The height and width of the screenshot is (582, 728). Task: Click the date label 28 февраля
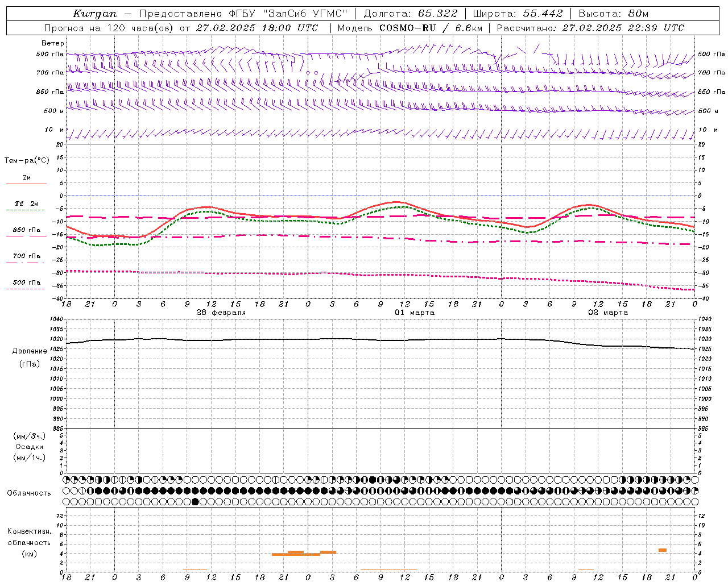(x=221, y=313)
